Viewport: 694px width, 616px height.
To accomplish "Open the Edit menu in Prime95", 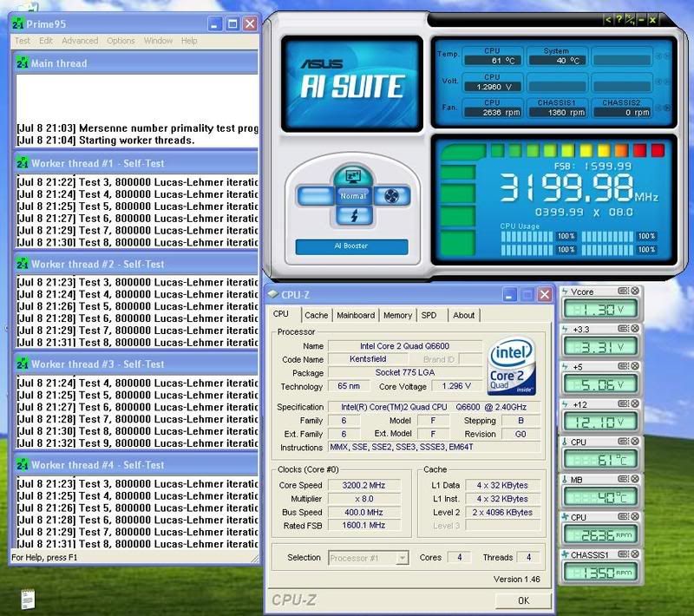I will click(x=46, y=41).
